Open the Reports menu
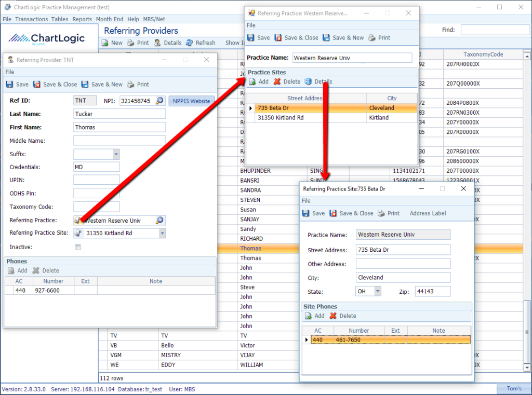Screen dimensions: 532x395 click(82, 19)
